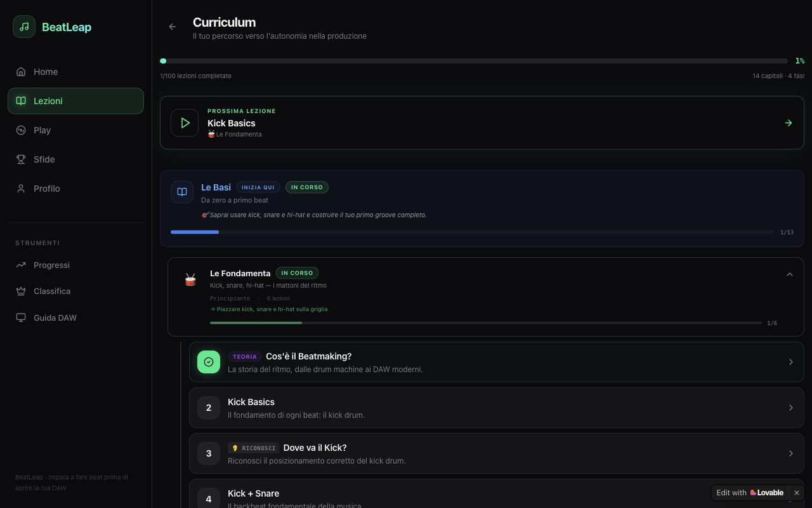The image size is (812, 508).
Task: Open lesson 2 Kick Basics title
Action: pyautogui.click(x=251, y=402)
